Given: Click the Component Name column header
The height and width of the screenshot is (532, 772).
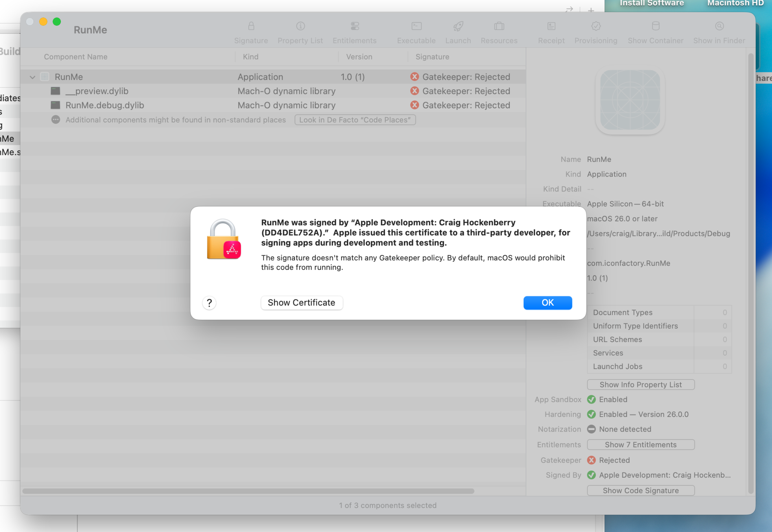Looking at the screenshot, I should point(76,57).
